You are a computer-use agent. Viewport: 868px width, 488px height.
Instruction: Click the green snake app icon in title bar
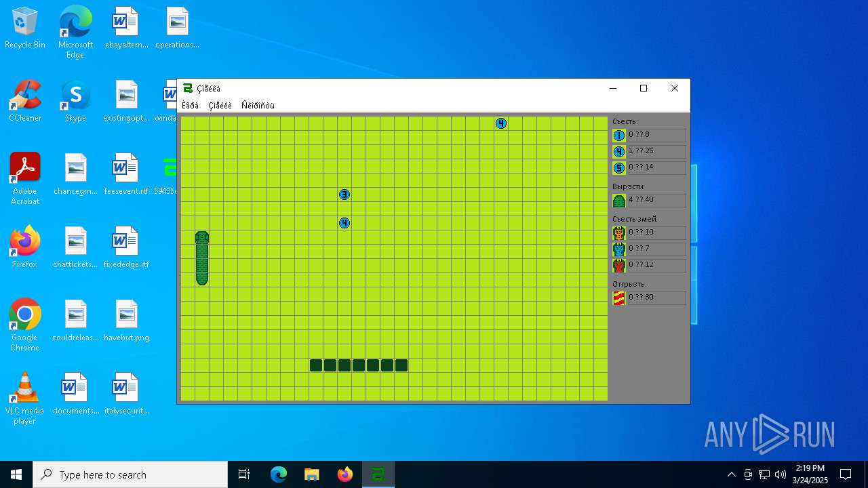point(188,88)
